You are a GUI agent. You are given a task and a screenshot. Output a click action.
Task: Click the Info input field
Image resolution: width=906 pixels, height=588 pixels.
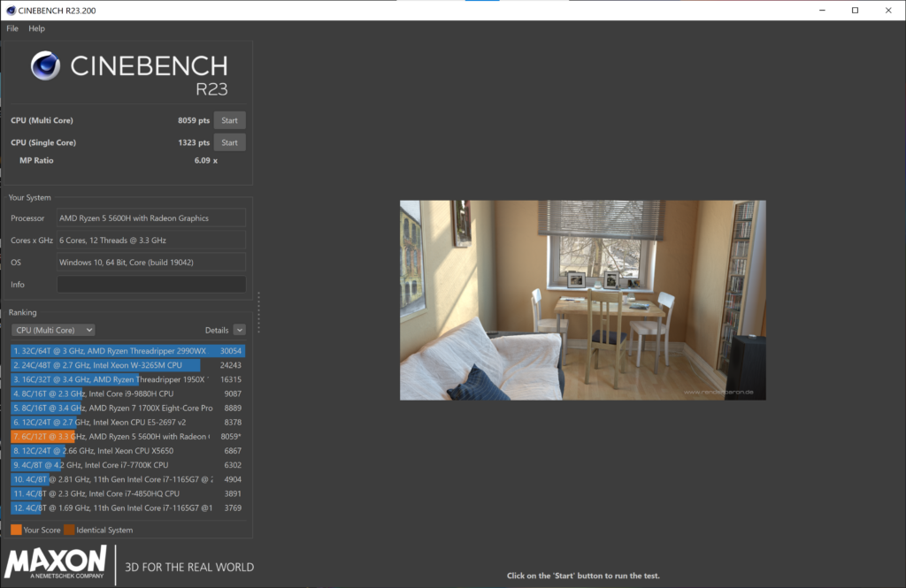[151, 284]
